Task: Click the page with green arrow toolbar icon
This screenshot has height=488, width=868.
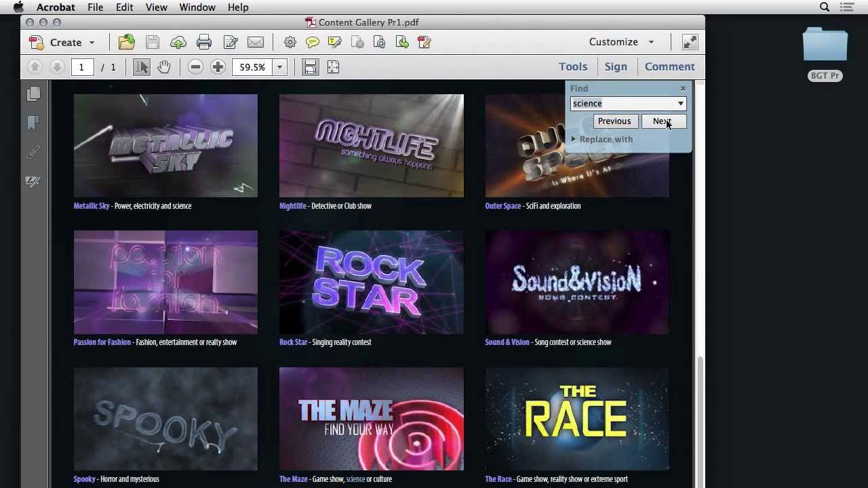Action: 402,42
